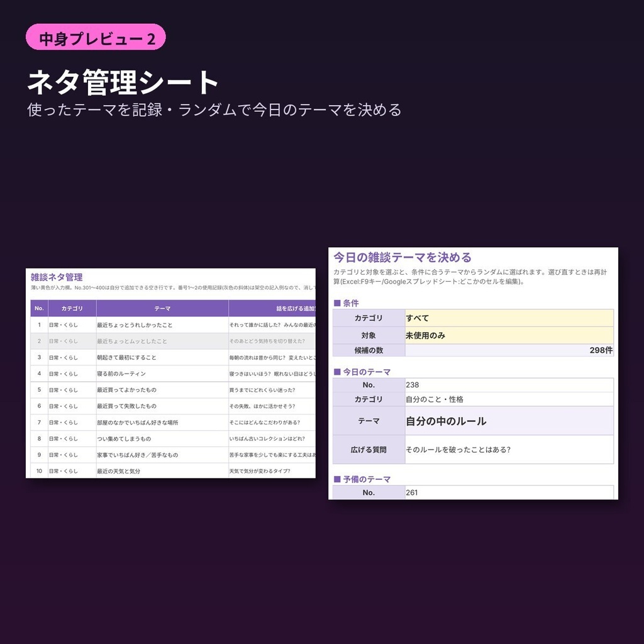Click the 広げる質問 label cell
Viewport: 644px width, 644px height.
[369, 450]
